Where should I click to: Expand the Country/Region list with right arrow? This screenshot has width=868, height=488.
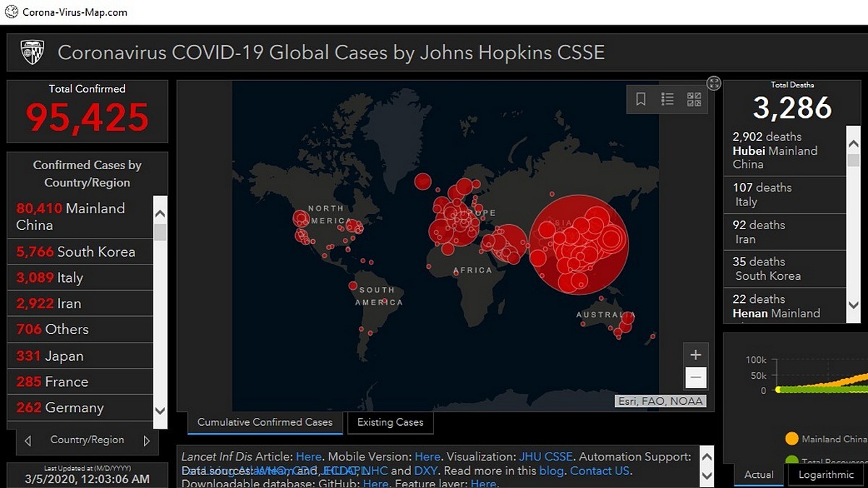(x=147, y=440)
